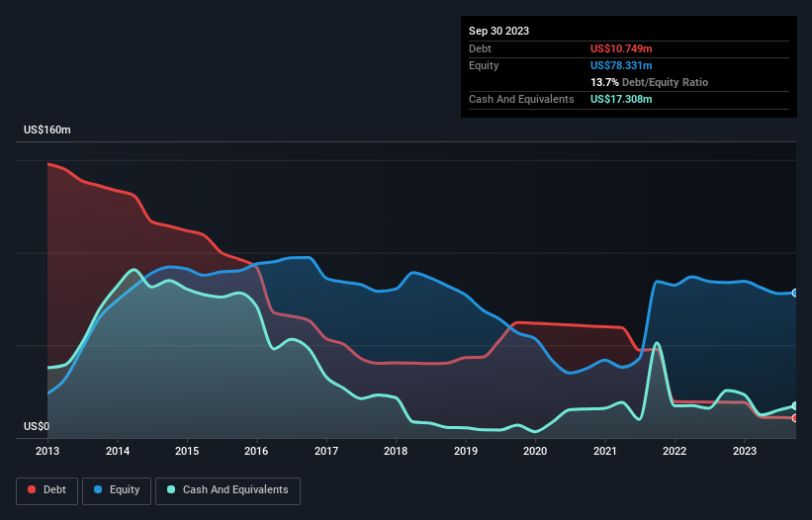Click the 2023 x-axis label

click(744, 451)
